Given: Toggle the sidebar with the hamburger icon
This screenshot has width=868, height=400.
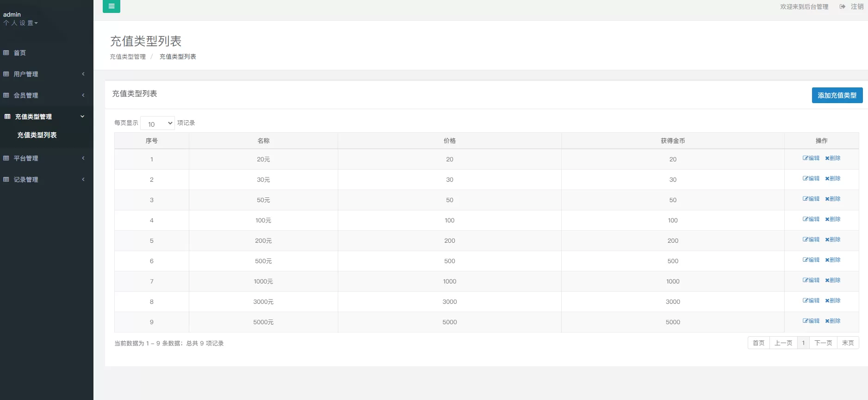Looking at the screenshot, I should [x=111, y=6].
